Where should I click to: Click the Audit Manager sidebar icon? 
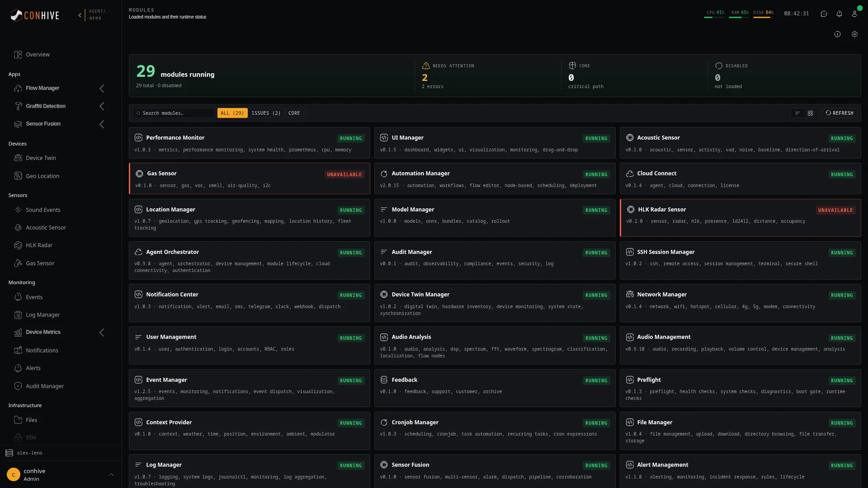pyautogui.click(x=18, y=386)
